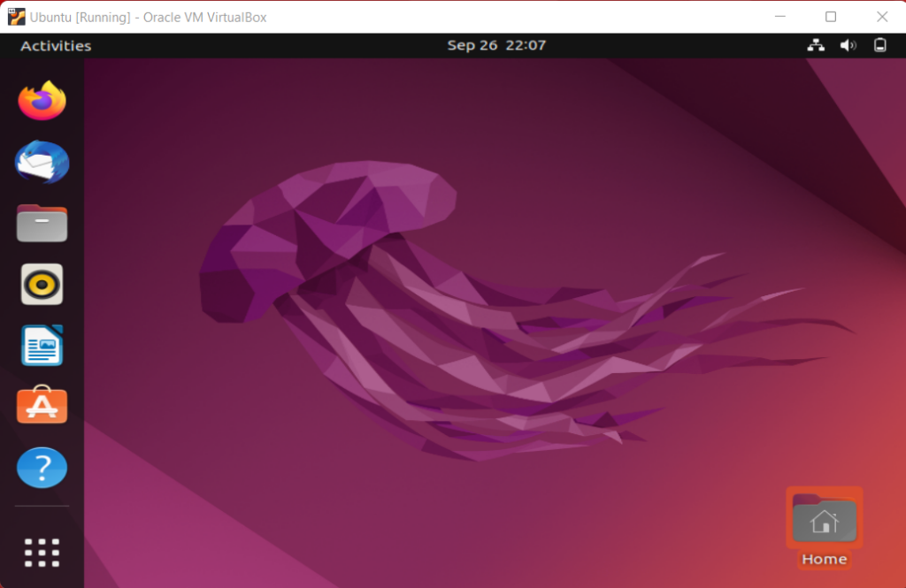Minimize the VirtualBox window
Viewport: 906px width, 588px height.
tap(779, 17)
